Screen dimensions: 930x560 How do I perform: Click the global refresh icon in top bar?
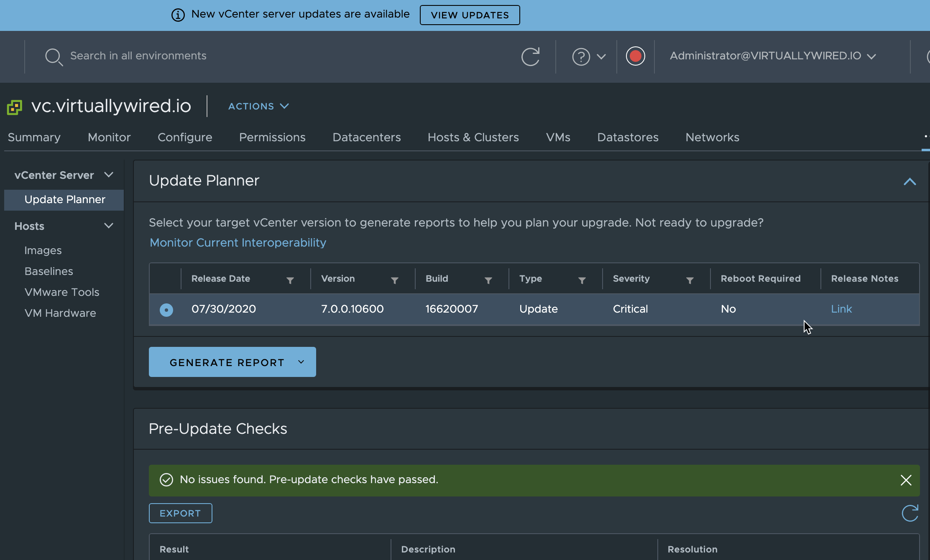530,56
